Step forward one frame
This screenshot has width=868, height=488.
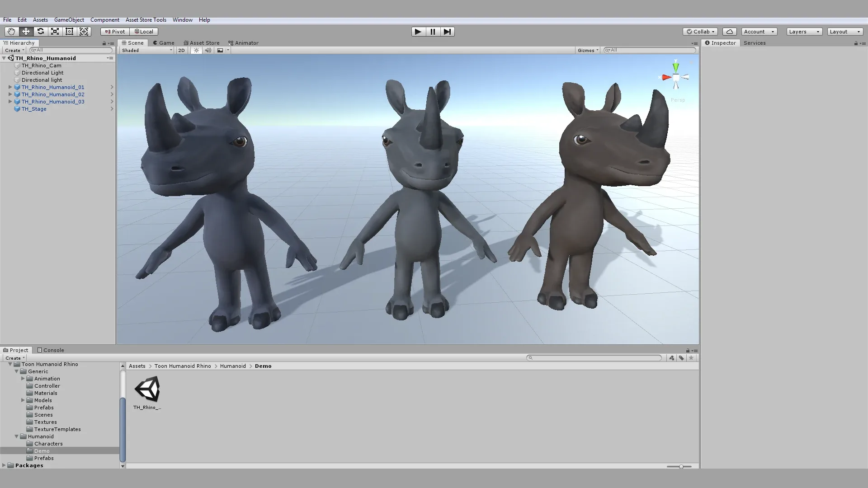[x=447, y=32]
